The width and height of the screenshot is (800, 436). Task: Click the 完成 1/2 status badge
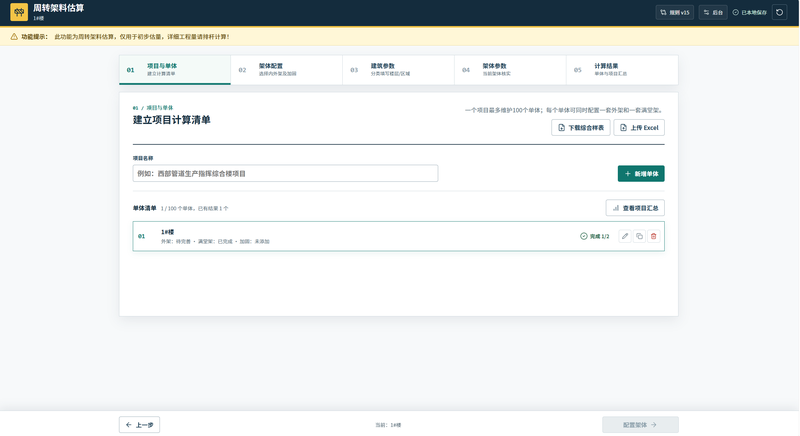[594, 236]
